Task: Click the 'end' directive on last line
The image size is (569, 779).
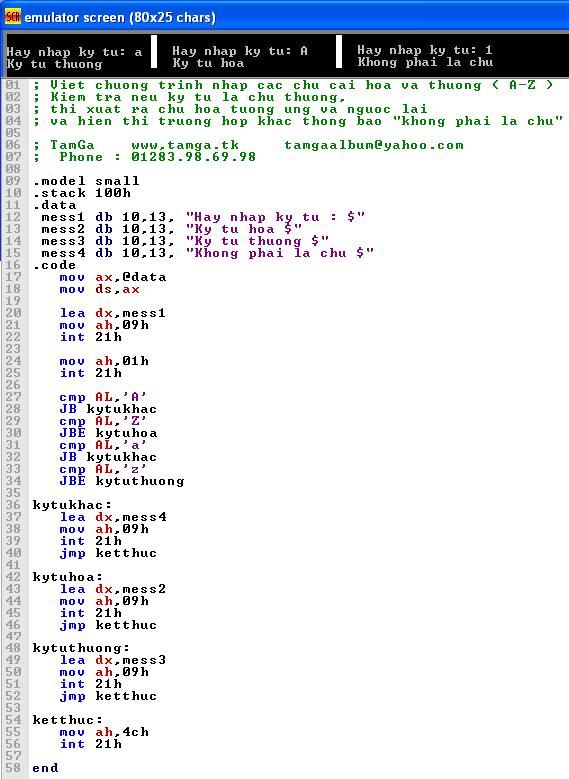Action: pos(45,768)
